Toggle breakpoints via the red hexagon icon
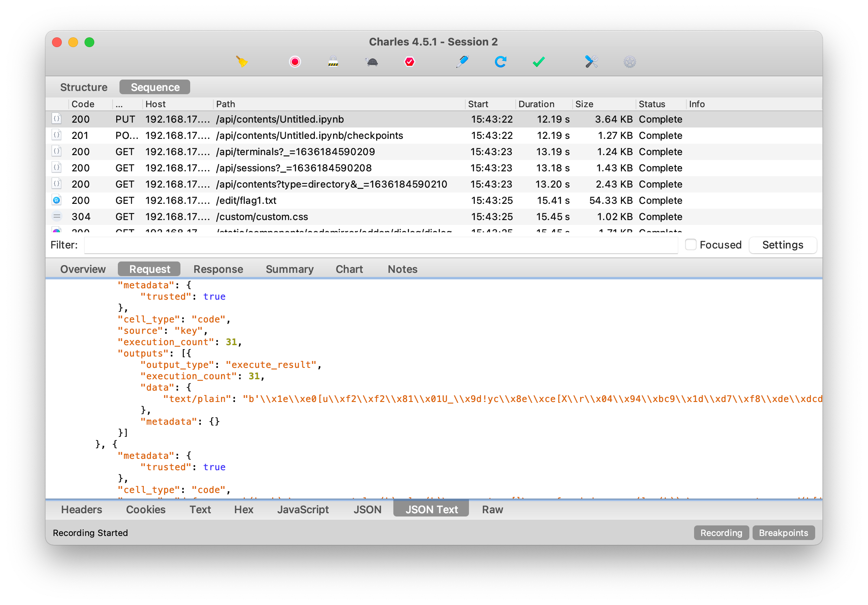868x605 pixels. (410, 62)
